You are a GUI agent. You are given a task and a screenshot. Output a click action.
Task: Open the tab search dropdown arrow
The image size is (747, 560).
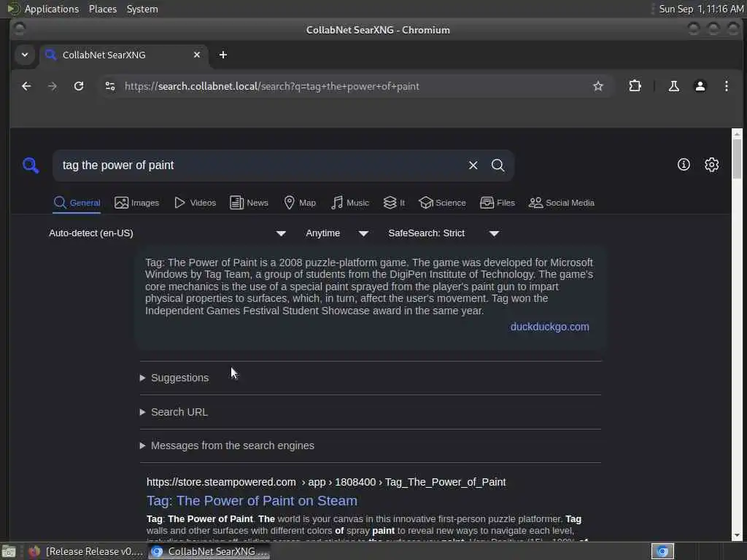point(25,55)
